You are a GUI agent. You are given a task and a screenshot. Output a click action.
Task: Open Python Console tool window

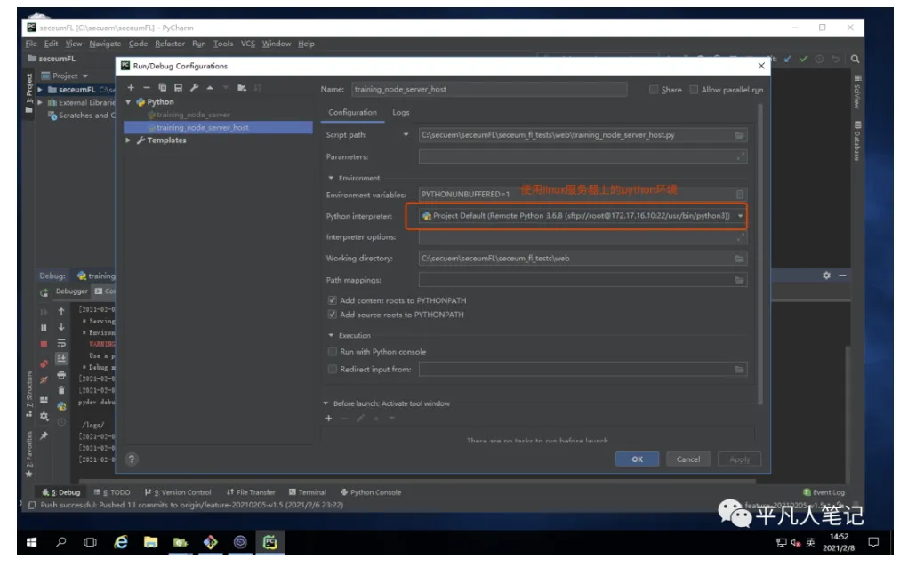(371, 492)
